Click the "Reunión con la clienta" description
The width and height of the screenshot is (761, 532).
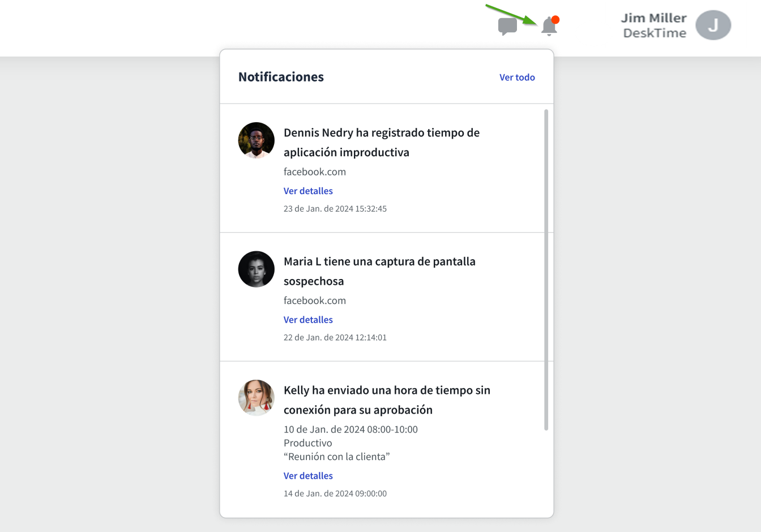[x=336, y=457]
